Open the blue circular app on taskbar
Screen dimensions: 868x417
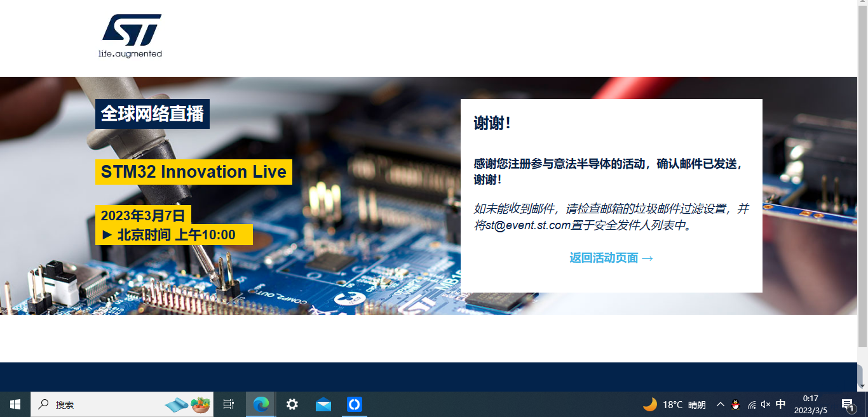(354, 404)
